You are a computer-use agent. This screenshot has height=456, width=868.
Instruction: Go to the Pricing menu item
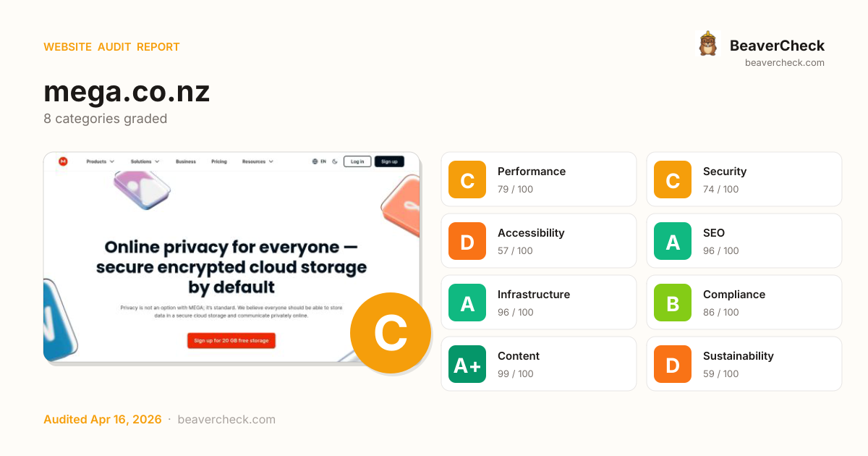[x=218, y=161]
